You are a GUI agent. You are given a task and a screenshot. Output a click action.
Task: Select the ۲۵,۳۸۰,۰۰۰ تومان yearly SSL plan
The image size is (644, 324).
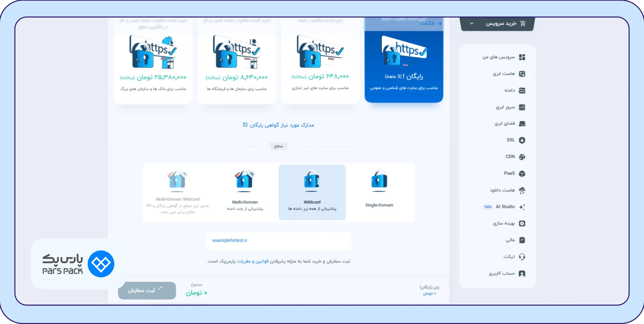tap(153, 60)
